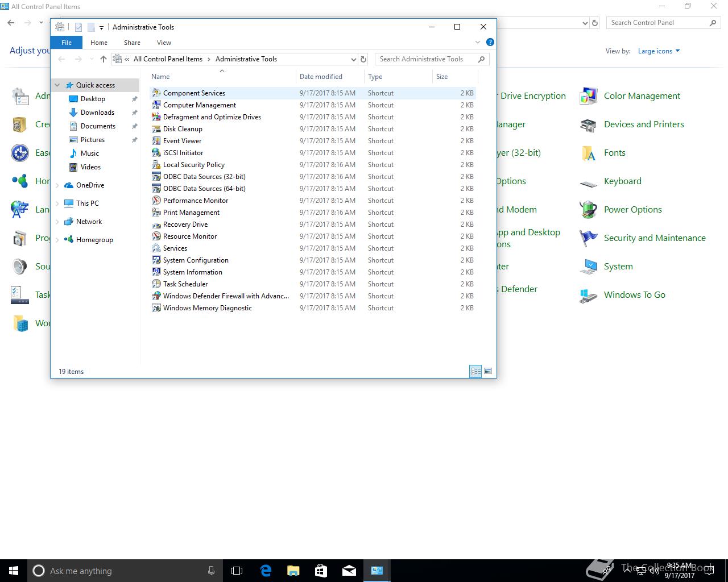The height and width of the screenshot is (582, 728).
Task: Sort by the Size column header
Action: coord(455,76)
